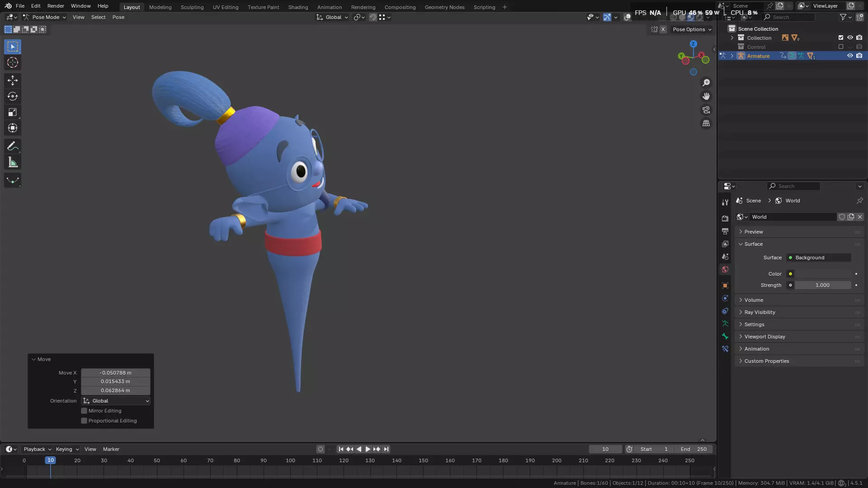Open the timeline Keying popover
The width and height of the screenshot is (868, 488).
click(x=67, y=449)
